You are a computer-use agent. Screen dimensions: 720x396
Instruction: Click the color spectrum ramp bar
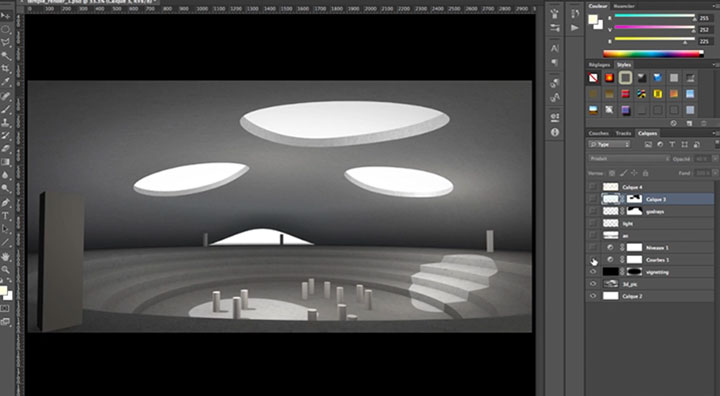pos(652,54)
